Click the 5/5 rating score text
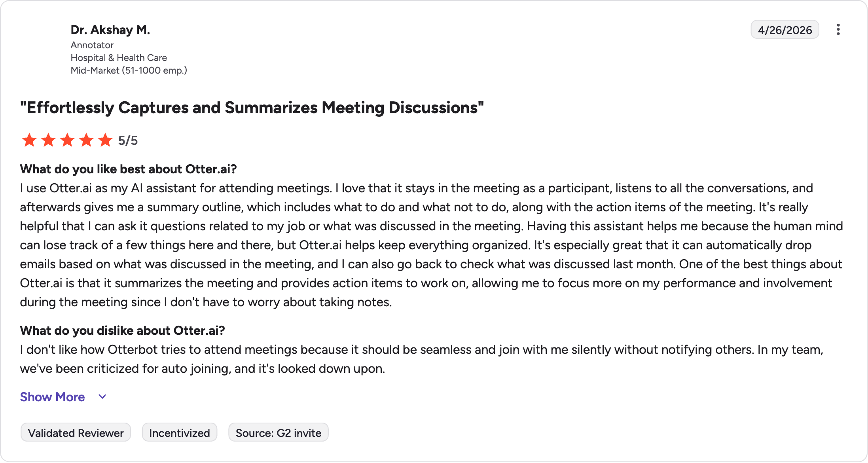868x463 pixels. point(128,140)
